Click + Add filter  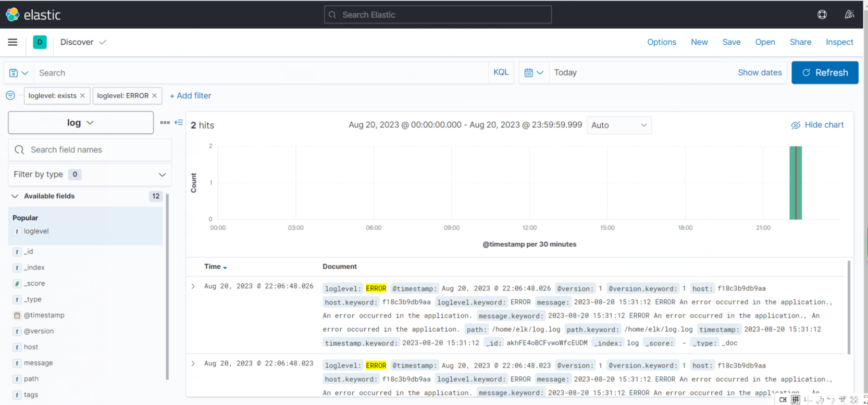click(190, 96)
